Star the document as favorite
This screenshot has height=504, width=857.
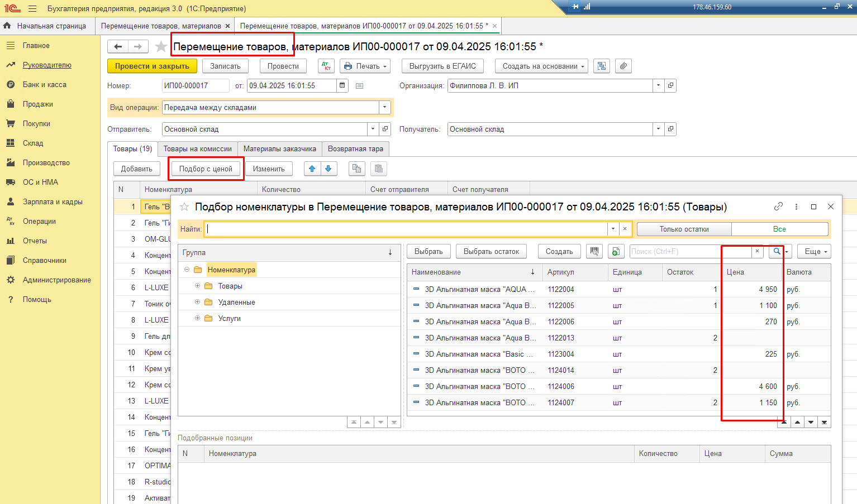[161, 46]
